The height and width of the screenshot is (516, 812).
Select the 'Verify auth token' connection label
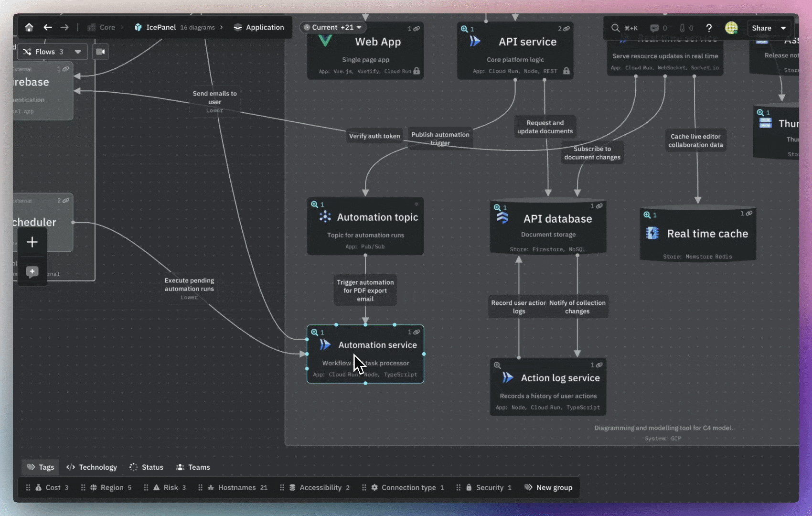[374, 136]
